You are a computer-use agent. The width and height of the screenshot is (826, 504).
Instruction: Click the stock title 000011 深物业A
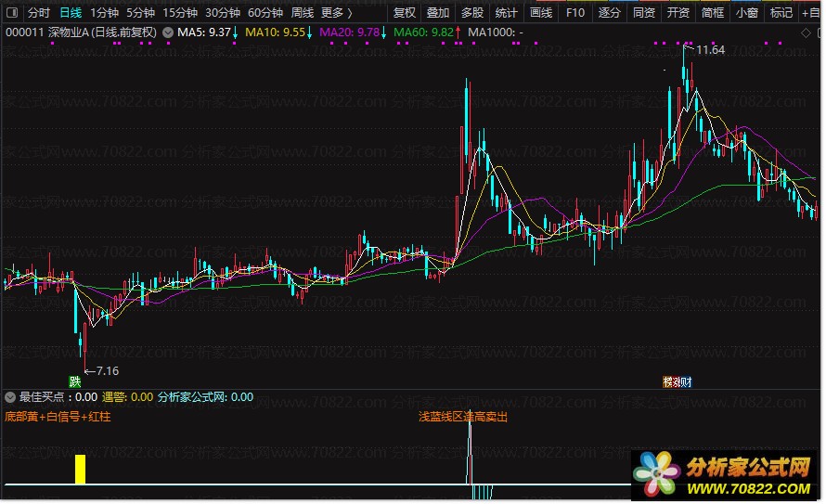[x=81, y=32]
